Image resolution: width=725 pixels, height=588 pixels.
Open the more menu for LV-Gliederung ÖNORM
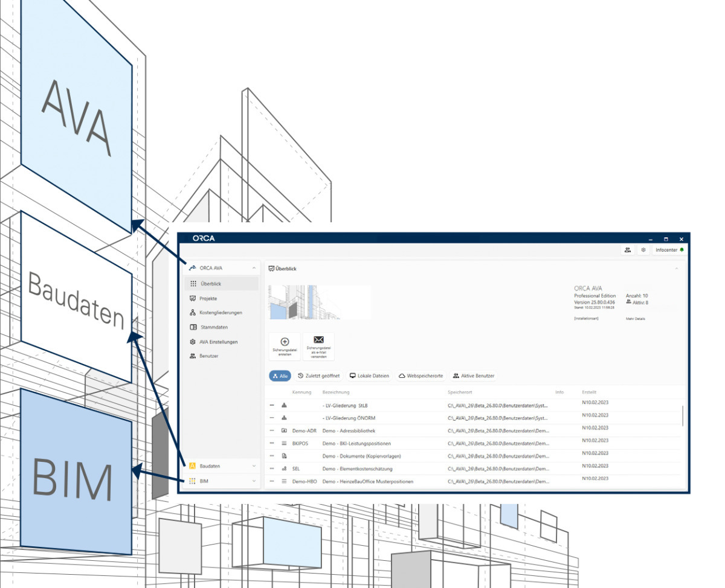(272, 418)
